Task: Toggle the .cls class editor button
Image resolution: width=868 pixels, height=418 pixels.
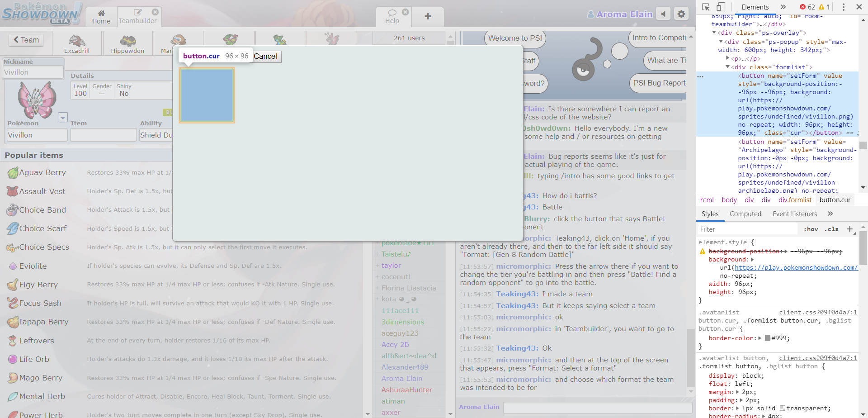Action: pyautogui.click(x=831, y=229)
